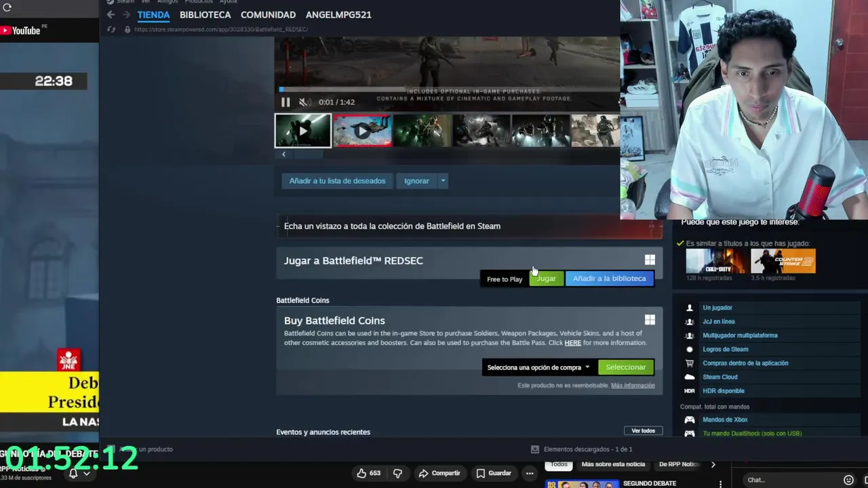Viewport: 868px width, 488px height.
Task: Open the YouTube three-dots more actions menu
Action: 530,473
